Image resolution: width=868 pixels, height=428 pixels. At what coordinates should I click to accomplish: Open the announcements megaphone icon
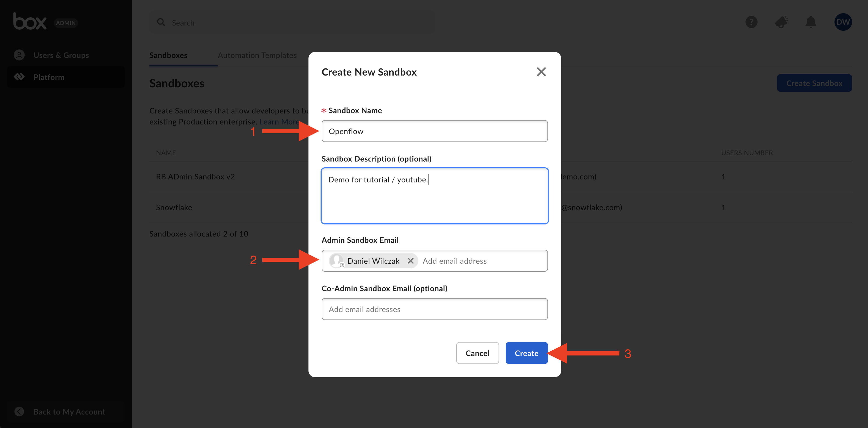(x=781, y=22)
